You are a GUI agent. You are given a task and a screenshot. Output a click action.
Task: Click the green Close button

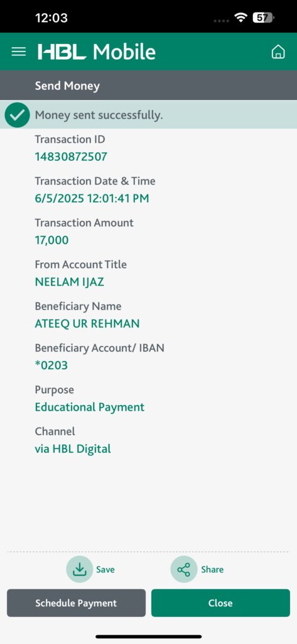[220, 603]
